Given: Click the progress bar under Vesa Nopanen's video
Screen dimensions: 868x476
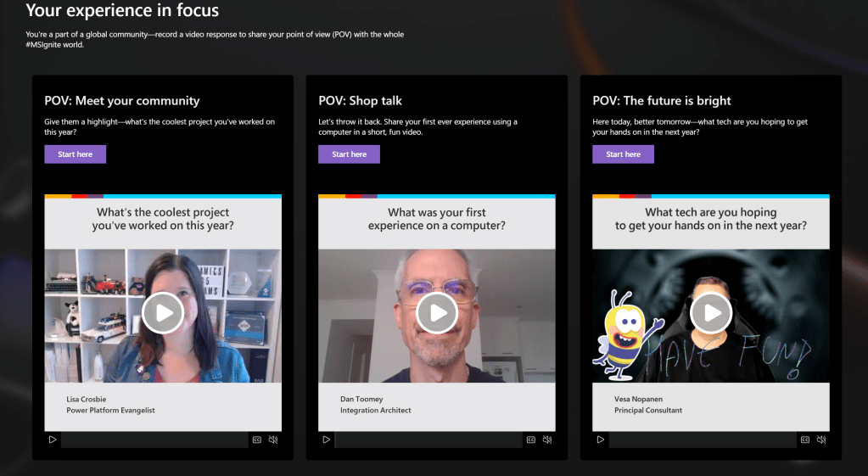Looking at the screenshot, I should click(x=702, y=440).
